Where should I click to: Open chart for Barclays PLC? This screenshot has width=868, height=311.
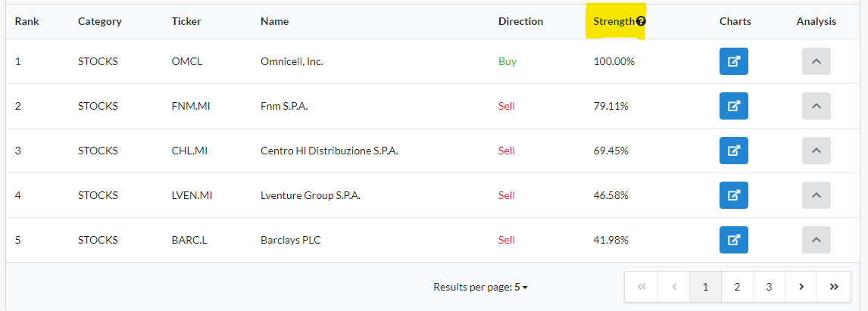(733, 240)
